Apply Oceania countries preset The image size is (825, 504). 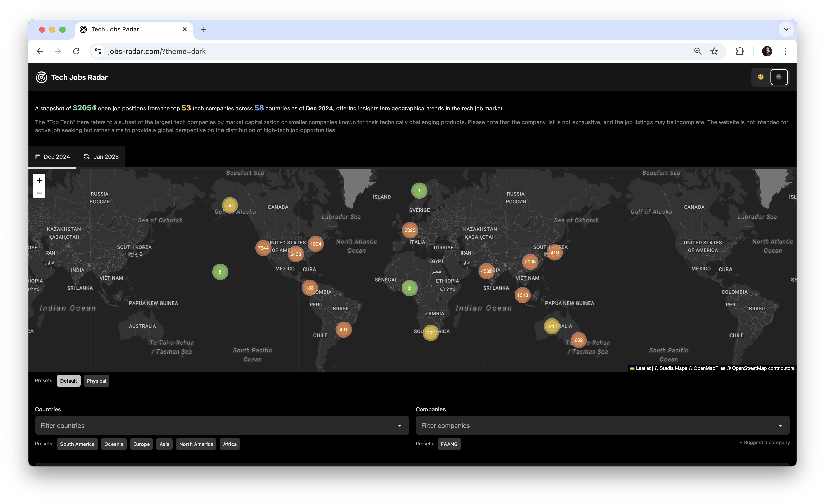(114, 444)
